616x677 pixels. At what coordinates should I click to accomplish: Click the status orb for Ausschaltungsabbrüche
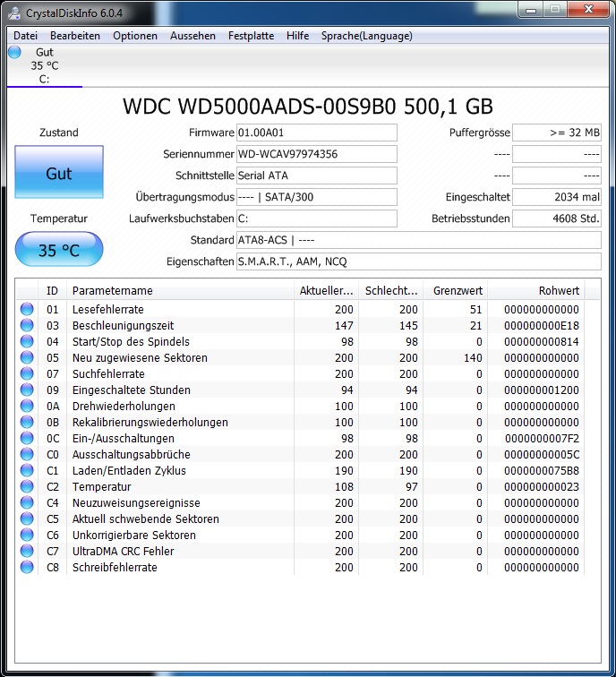(27, 454)
